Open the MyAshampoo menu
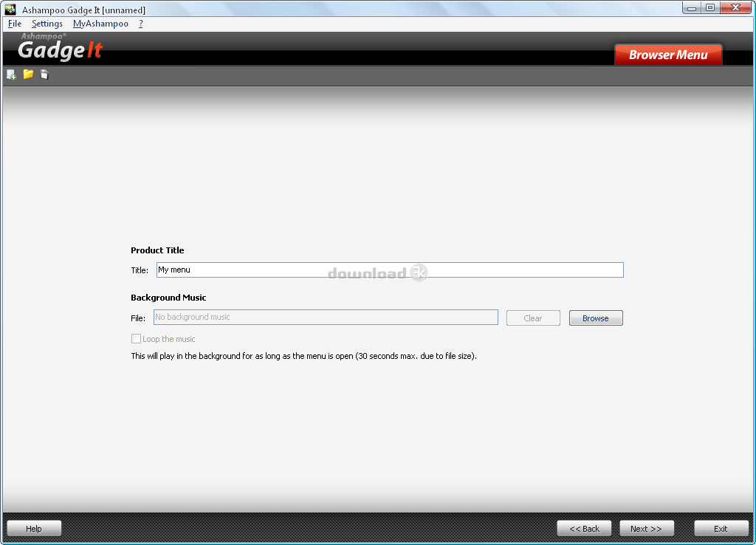The image size is (756, 545). [100, 24]
